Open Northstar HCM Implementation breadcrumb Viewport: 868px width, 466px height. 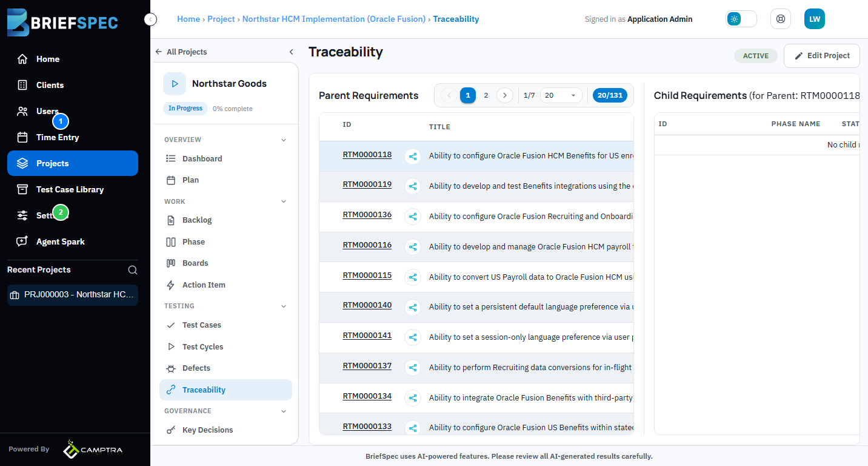click(334, 19)
